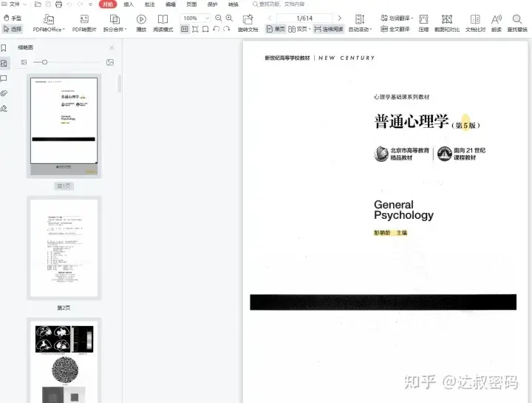Click the open folder icon
The image size is (532, 403).
[x=38, y=4]
